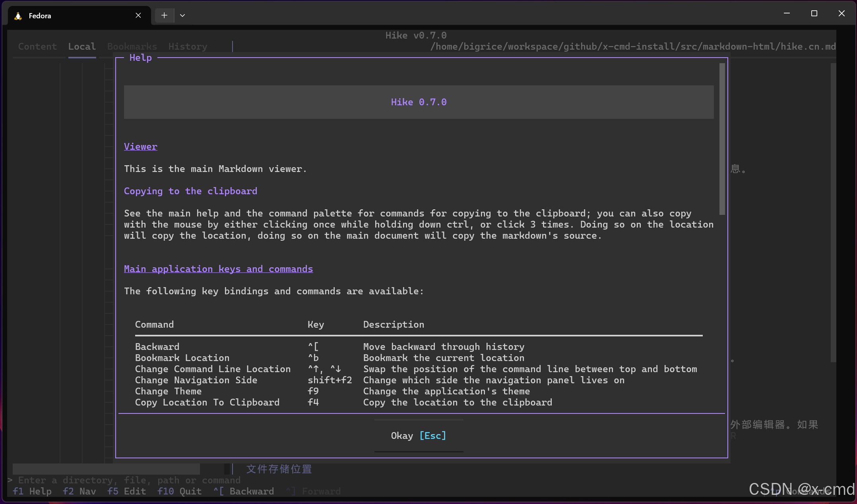Image resolution: width=857 pixels, height=504 pixels.
Task: Open Main application keys and commands link
Action: pyautogui.click(x=218, y=269)
